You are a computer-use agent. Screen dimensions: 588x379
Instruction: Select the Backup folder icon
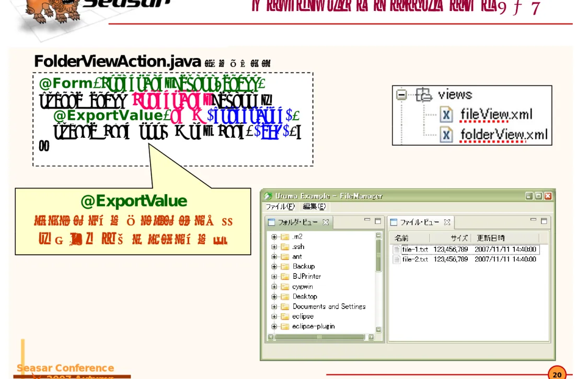(x=285, y=266)
